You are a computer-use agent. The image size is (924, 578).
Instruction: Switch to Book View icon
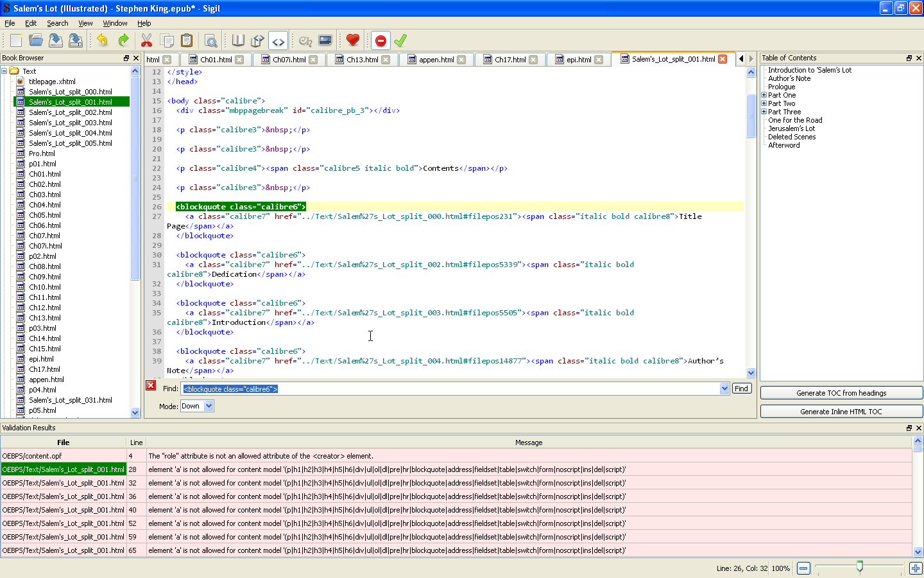pyautogui.click(x=238, y=40)
